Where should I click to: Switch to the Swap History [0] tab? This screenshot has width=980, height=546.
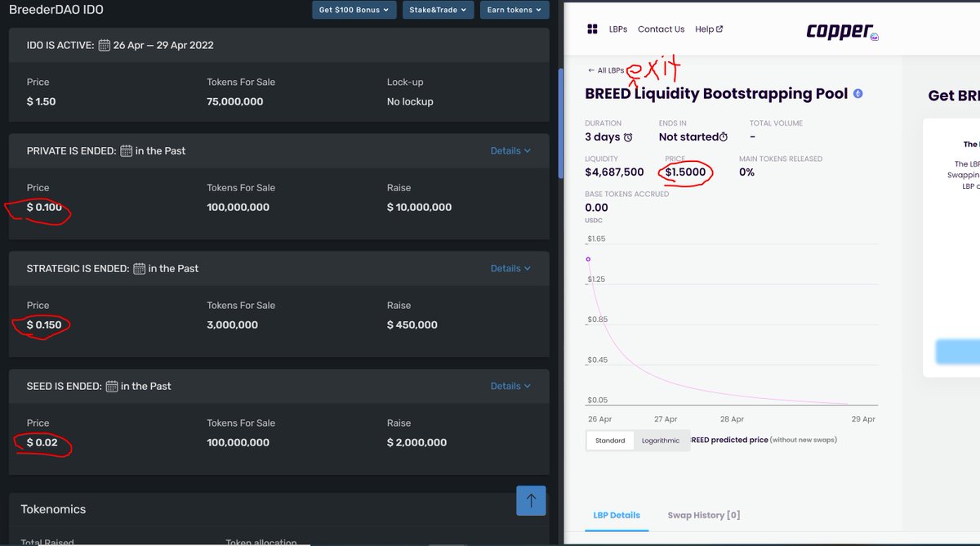(x=703, y=516)
